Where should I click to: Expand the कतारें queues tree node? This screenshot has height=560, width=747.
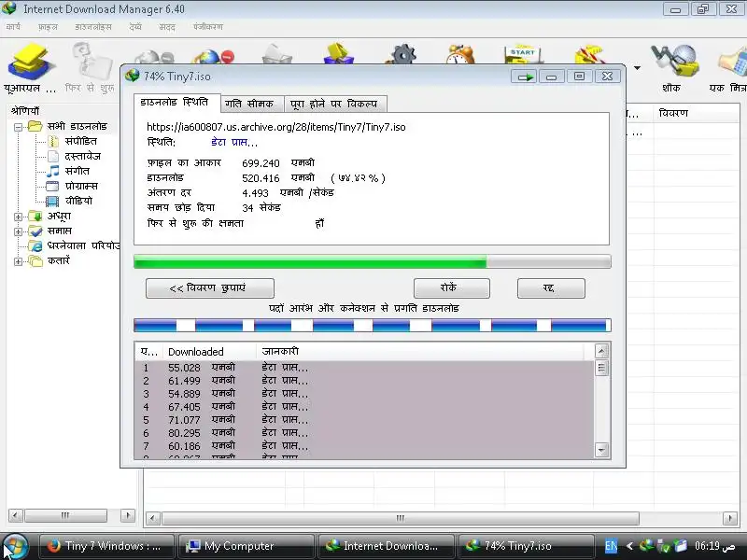[18, 261]
